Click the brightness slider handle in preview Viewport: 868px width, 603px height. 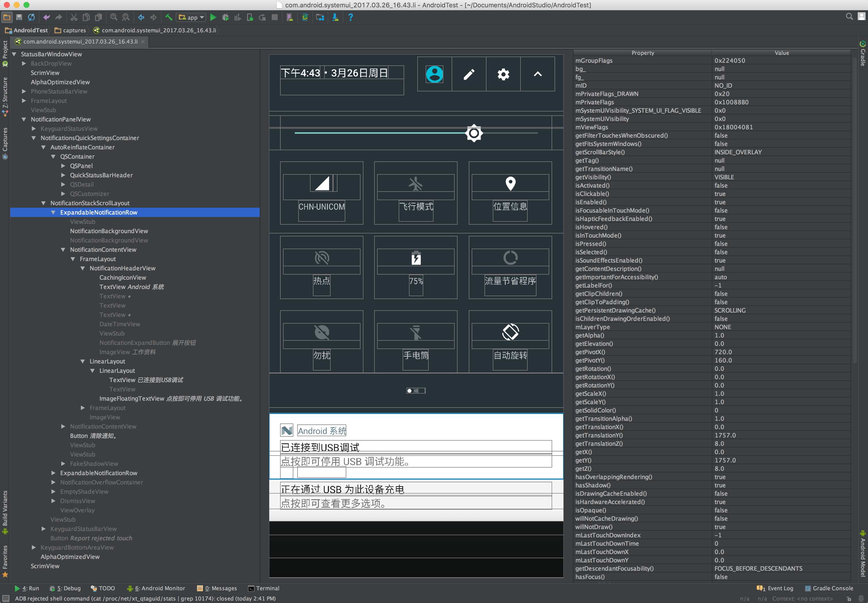coord(474,133)
